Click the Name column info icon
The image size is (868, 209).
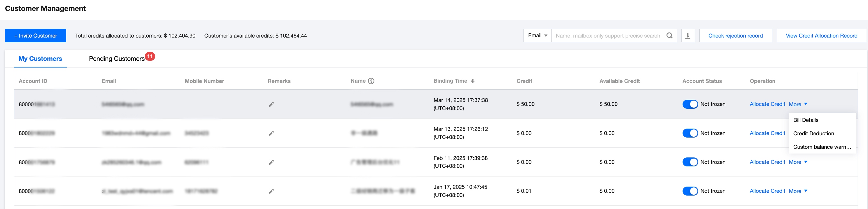click(371, 81)
